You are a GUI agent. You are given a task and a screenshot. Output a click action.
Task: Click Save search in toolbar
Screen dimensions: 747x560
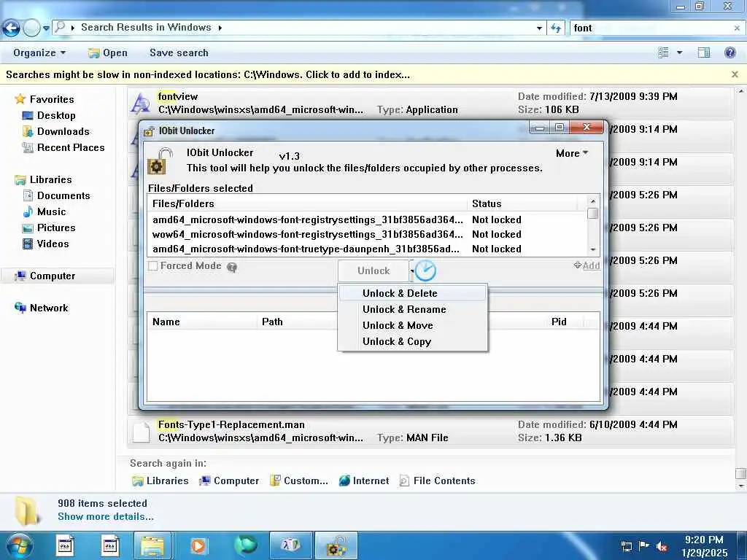[179, 52]
